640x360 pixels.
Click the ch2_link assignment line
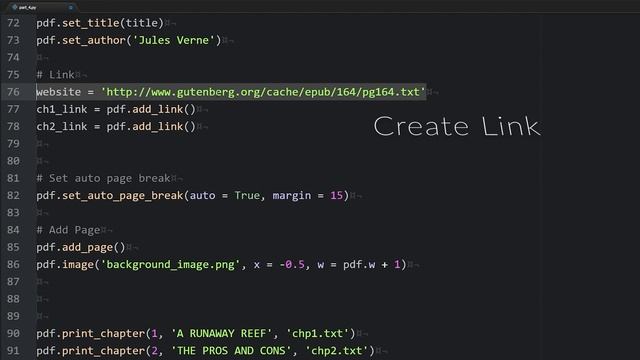(116, 127)
